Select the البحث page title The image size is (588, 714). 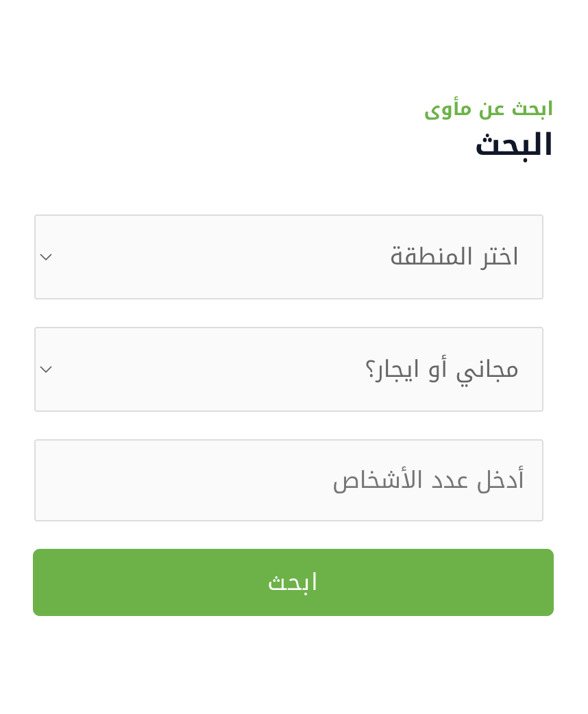(x=513, y=143)
